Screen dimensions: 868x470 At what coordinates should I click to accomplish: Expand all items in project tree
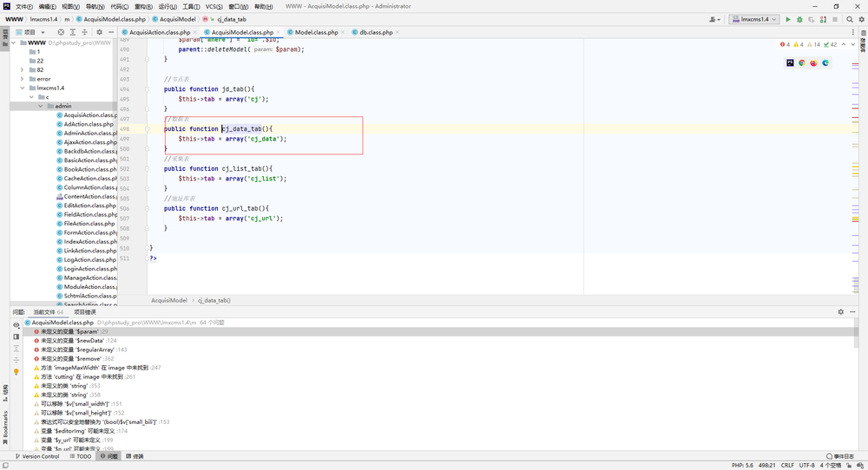[73, 32]
